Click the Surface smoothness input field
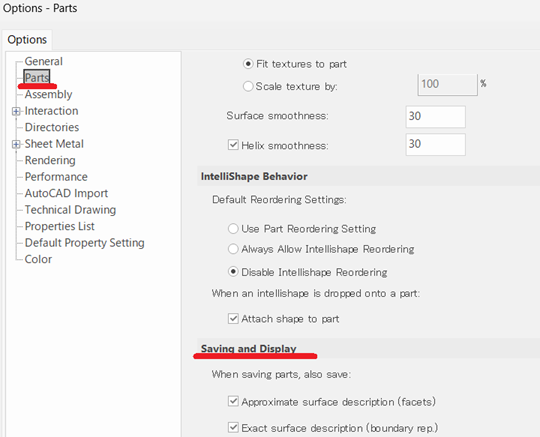This screenshot has height=437, width=540. pyautogui.click(x=436, y=117)
